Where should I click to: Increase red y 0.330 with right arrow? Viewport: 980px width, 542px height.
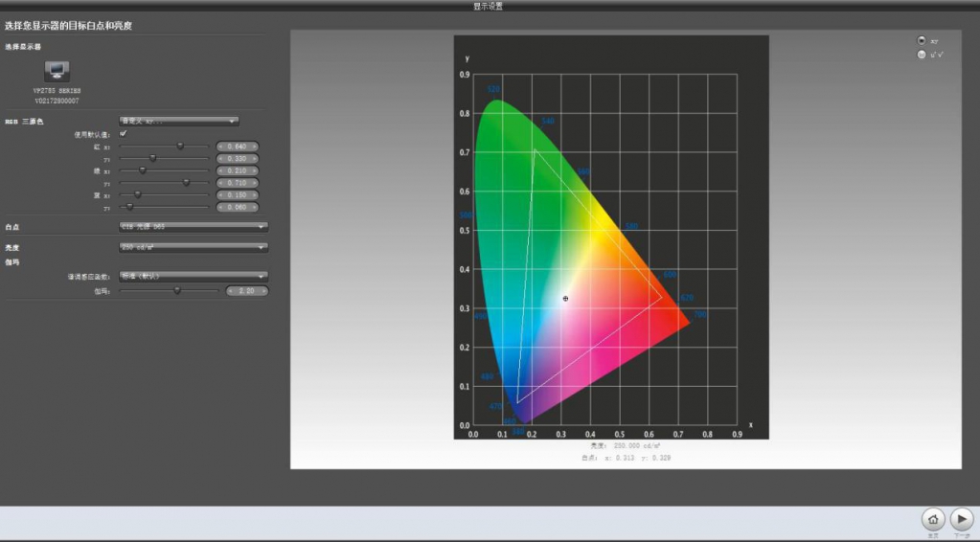[x=255, y=159]
